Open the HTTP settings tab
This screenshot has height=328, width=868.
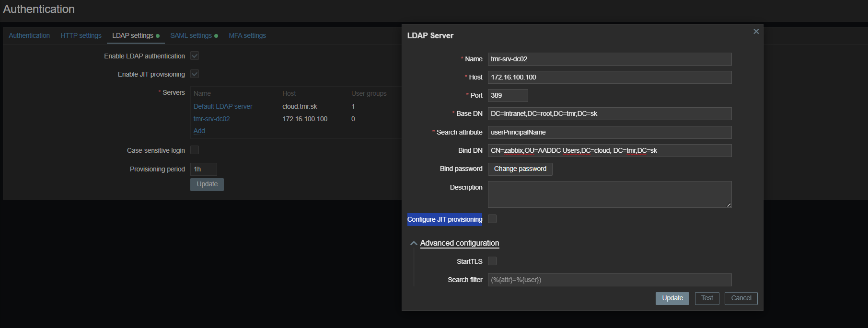(x=81, y=35)
